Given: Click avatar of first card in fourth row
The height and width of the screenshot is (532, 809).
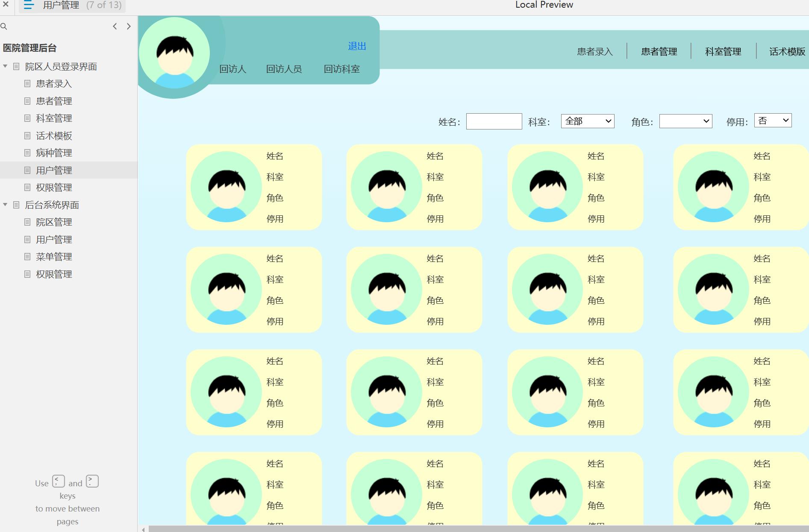Looking at the screenshot, I should (x=227, y=492).
